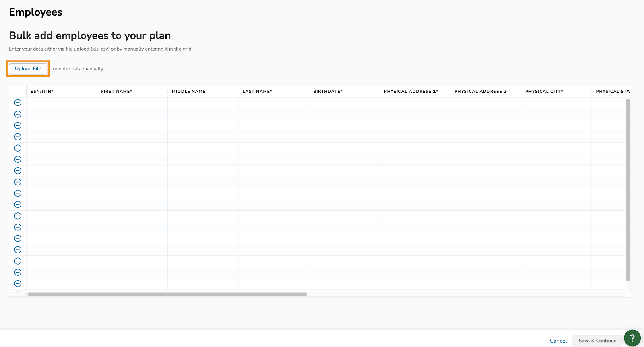Click the Birthdate column header

(x=328, y=92)
